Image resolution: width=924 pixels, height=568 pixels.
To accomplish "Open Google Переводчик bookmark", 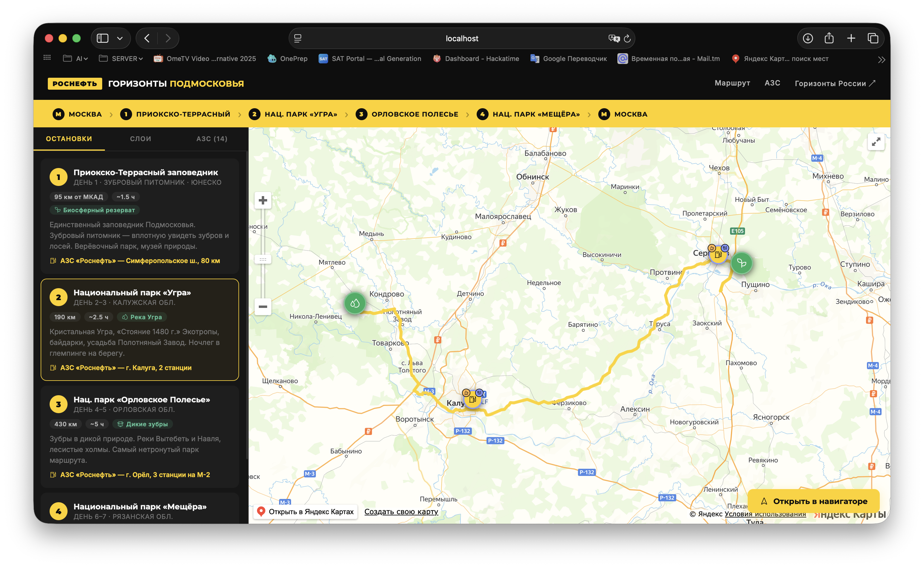I will 568,59.
